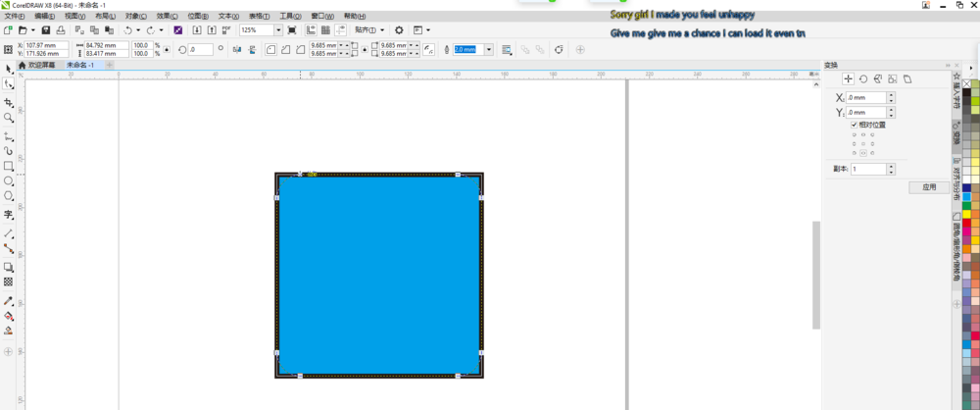The height and width of the screenshot is (410, 980).
Task: Open the Options gear icon
Action: tap(399, 30)
